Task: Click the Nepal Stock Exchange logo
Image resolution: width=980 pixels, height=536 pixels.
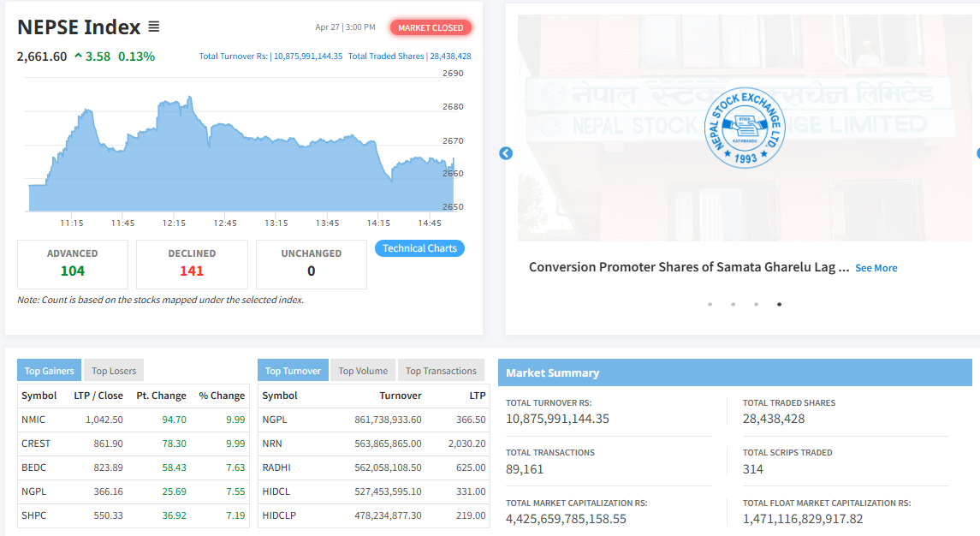Action: (x=744, y=128)
